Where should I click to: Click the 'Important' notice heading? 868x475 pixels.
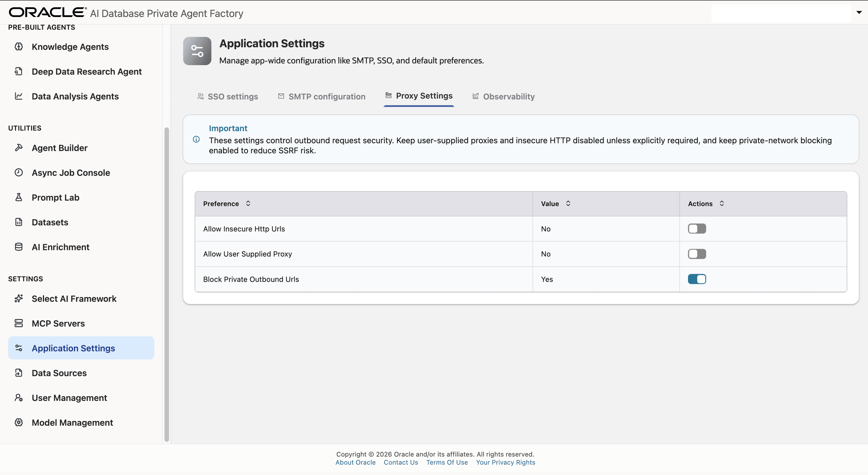228,128
